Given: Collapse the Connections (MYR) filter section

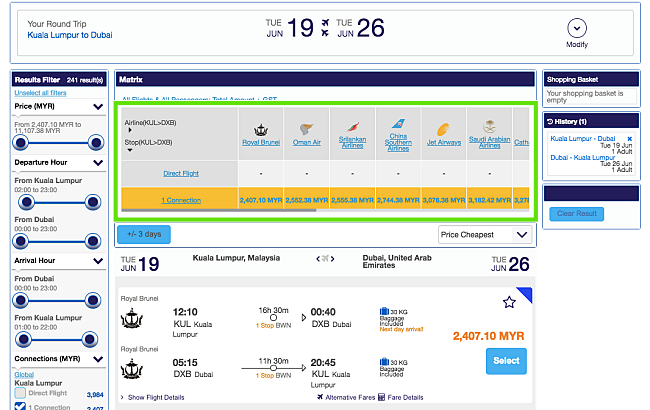Looking at the screenshot, I should click(x=98, y=359).
